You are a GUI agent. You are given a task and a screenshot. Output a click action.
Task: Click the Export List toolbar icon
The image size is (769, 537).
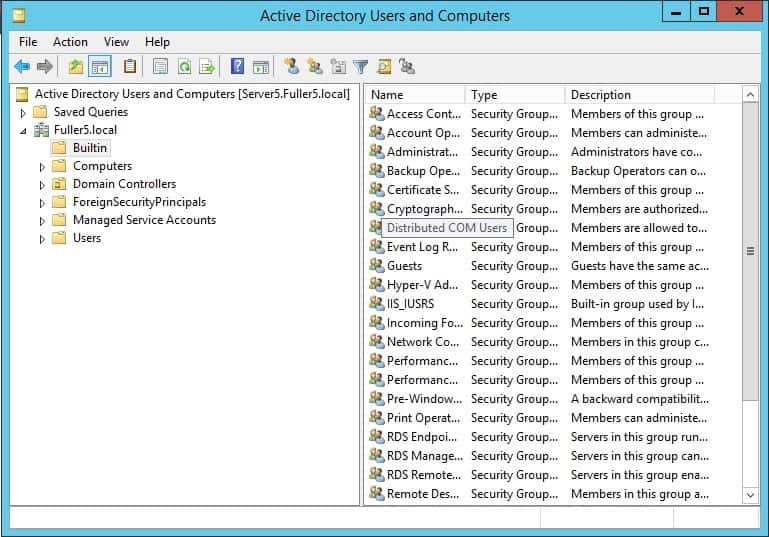[x=206, y=66]
